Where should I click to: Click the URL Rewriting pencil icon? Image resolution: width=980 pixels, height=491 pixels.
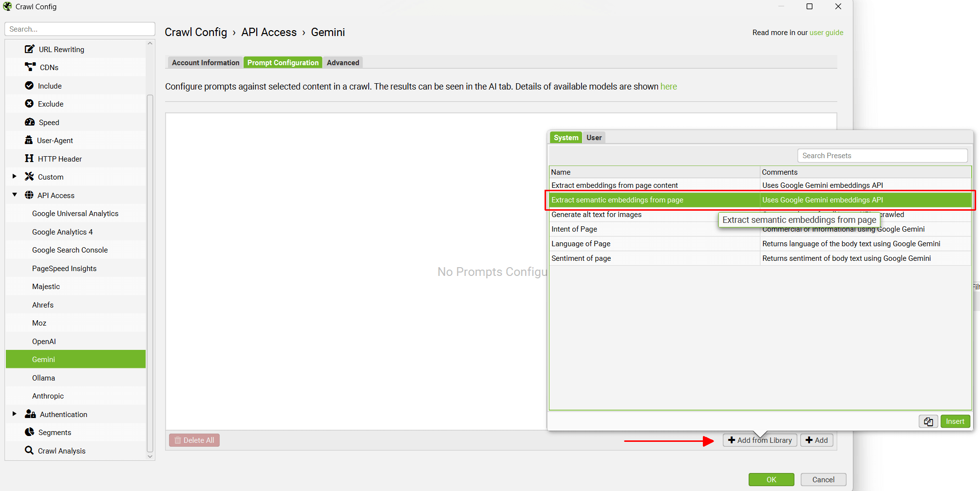pos(30,49)
